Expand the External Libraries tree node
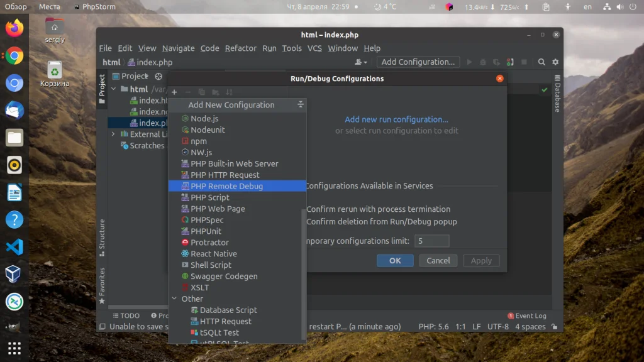The height and width of the screenshot is (362, 644). pyautogui.click(x=113, y=134)
